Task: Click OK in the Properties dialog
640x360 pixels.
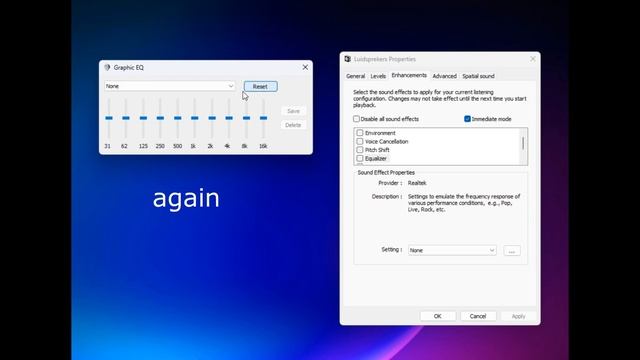Action: [438, 316]
